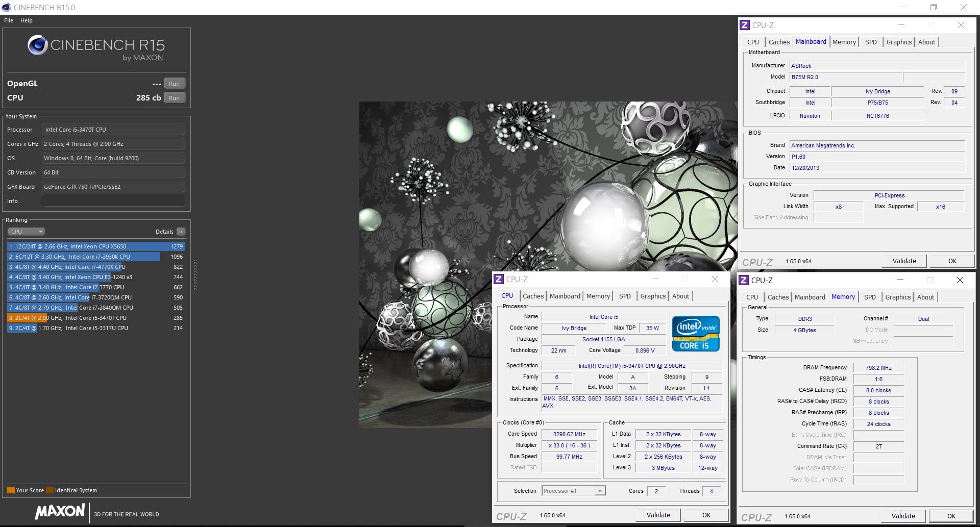Click OK in Memory CPU-Z window
Image resolution: width=980 pixels, height=527 pixels.
(x=951, y=516)
